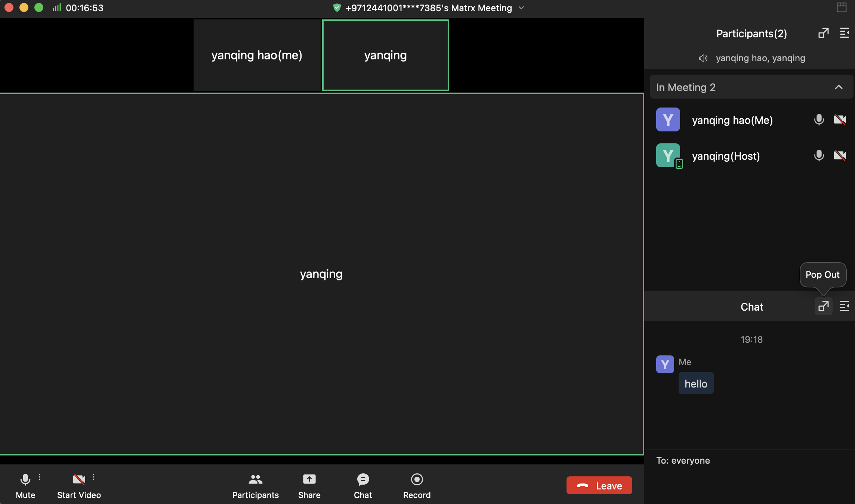This screenshot has width=855, height=504.
Task: Switch layout with top-right view icon
Action: (x=842, y=7)
